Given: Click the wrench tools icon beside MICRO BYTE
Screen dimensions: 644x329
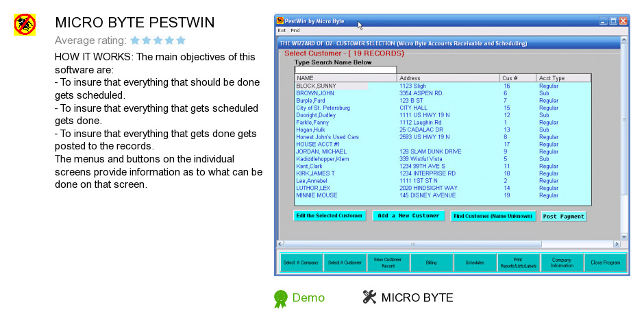Looking at the screenshot, I should point(369,297).
